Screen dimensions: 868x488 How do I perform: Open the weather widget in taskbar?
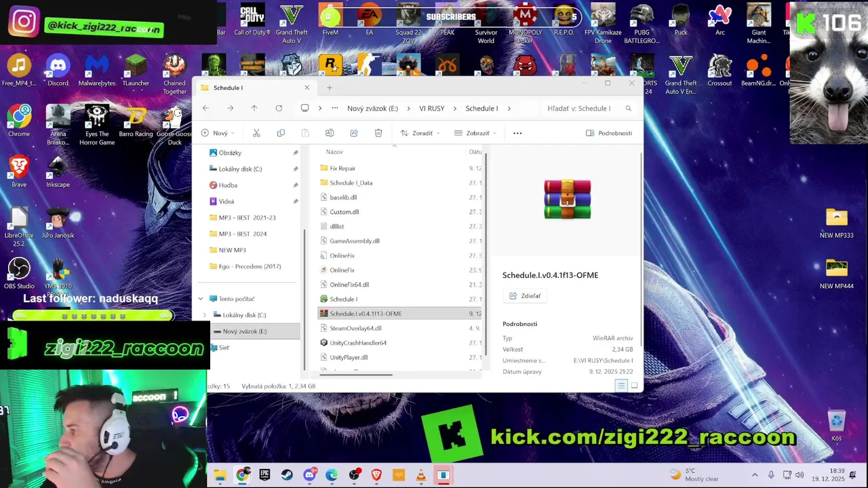[x=693, y=475]
